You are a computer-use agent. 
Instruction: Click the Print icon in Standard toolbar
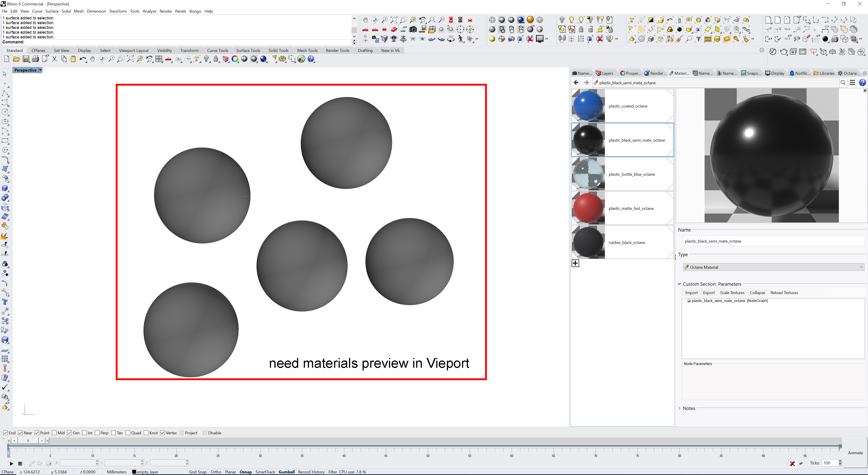[x=35, y=59]
